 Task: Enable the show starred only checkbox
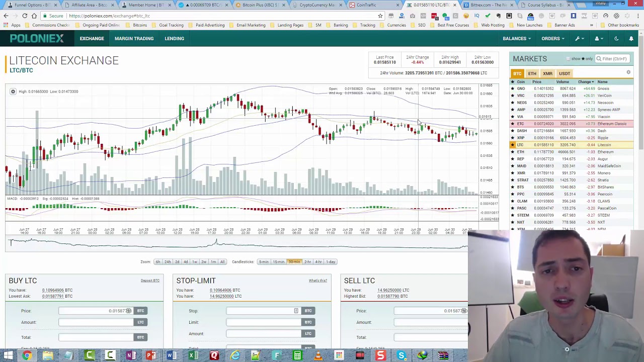[568, 59]
